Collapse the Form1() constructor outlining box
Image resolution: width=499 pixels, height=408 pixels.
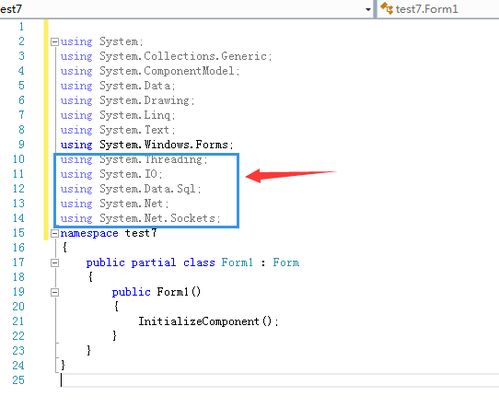[55, 292]
